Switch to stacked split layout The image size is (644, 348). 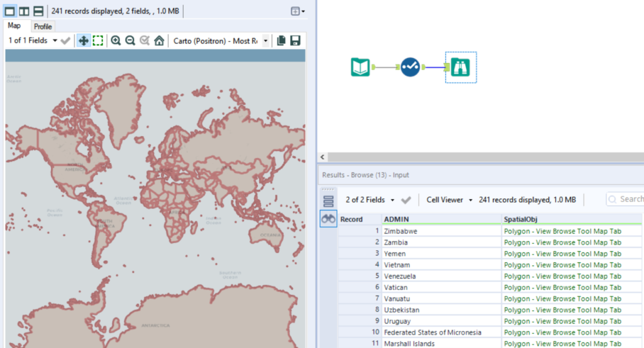[x=38, y=11]
